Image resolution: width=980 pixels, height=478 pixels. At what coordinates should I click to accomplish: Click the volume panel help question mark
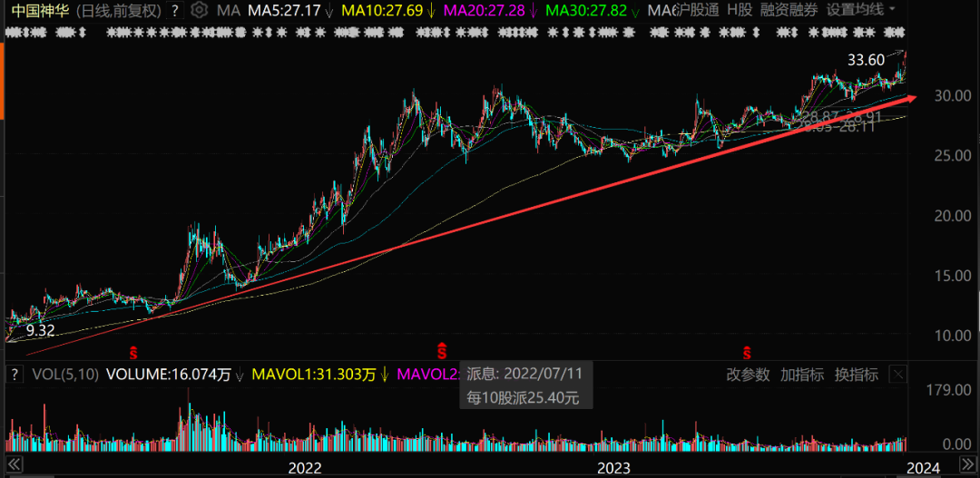click(14, 375)
